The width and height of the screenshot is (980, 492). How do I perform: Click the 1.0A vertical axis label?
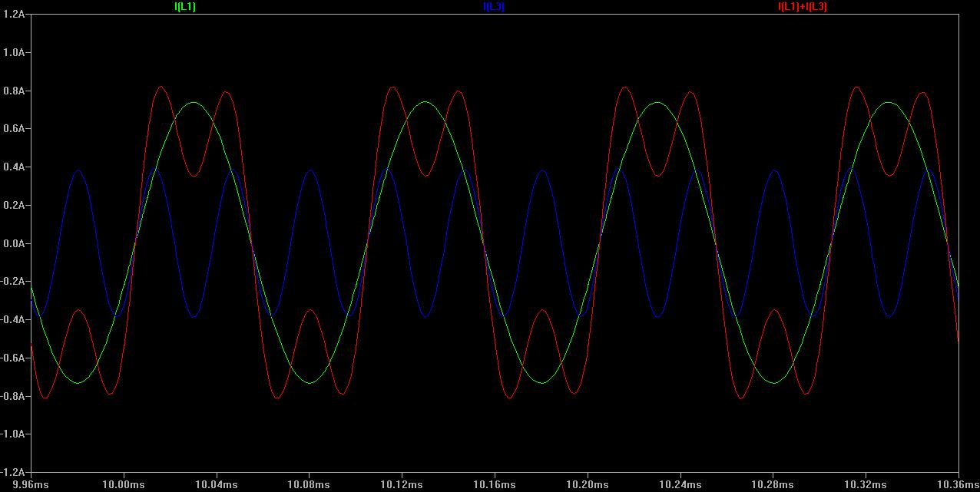point(15,53)
